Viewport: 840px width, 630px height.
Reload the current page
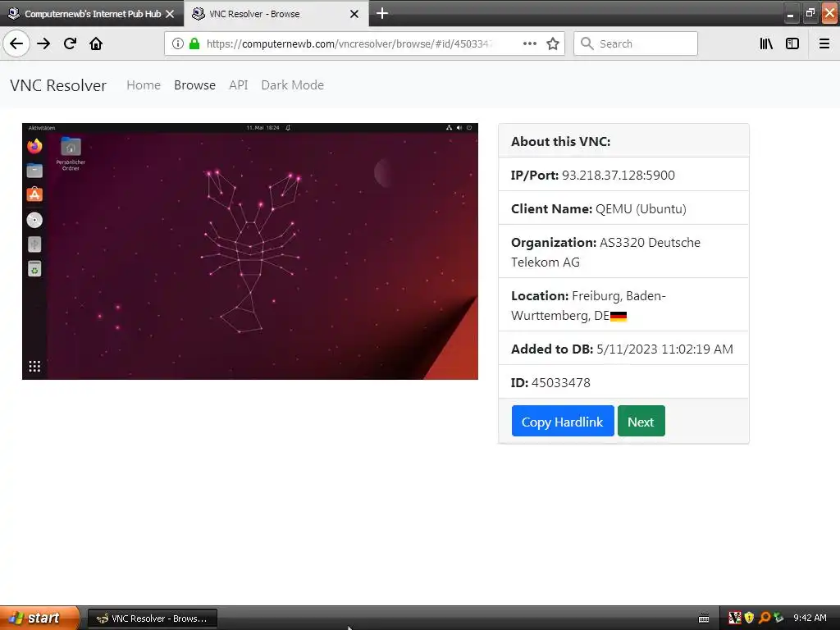coord(70,43)
